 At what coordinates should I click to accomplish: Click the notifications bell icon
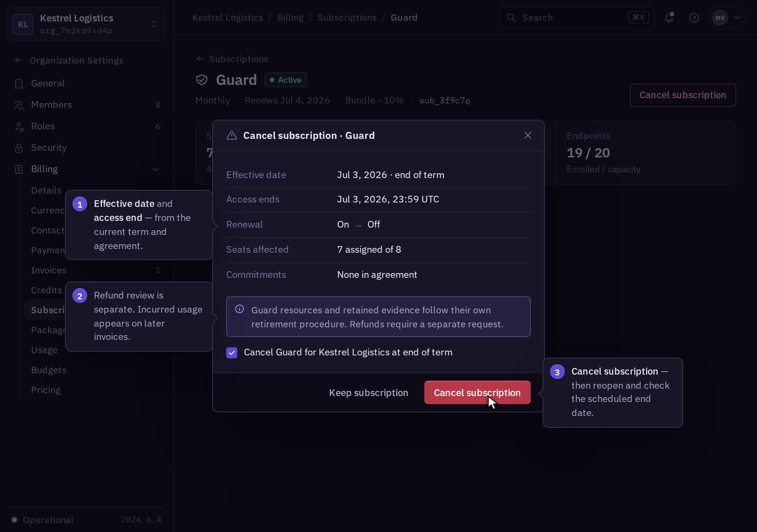[669, 17]
